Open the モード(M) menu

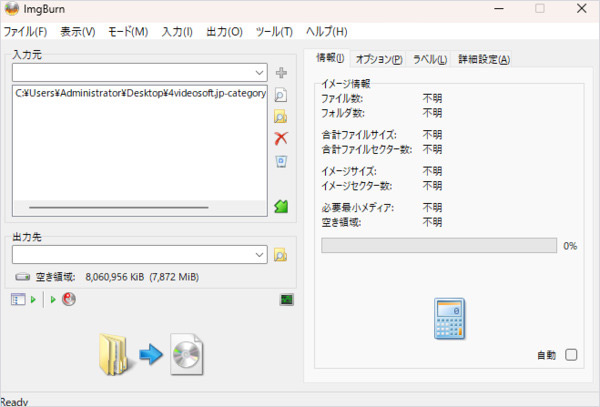pos(128,31)
